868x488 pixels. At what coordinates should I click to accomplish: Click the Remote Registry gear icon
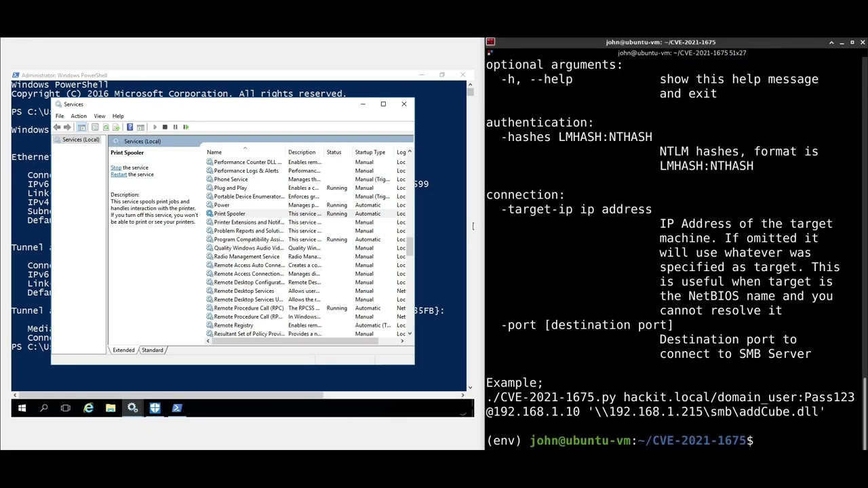210,325
